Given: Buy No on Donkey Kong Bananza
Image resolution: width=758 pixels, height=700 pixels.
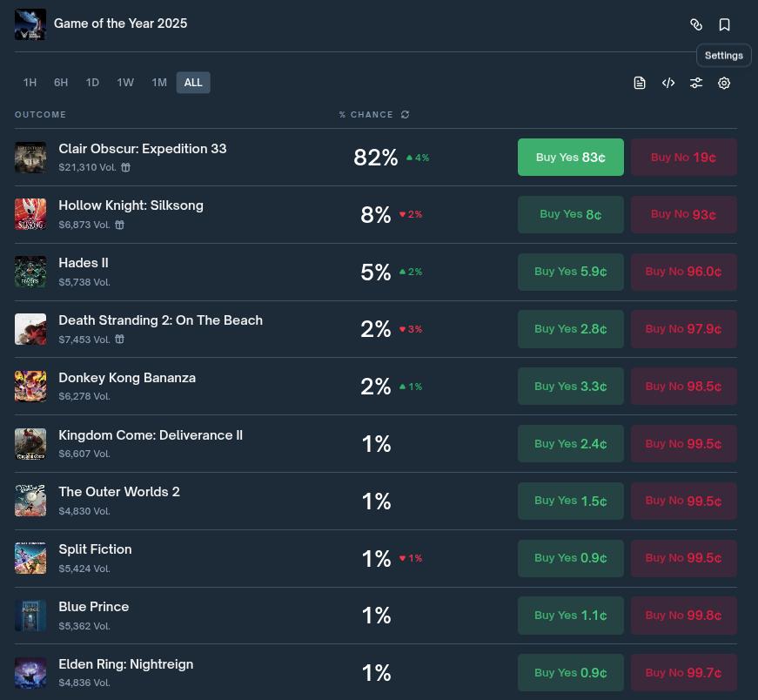Looking at the screenshot, I should (x=683, y=387).
